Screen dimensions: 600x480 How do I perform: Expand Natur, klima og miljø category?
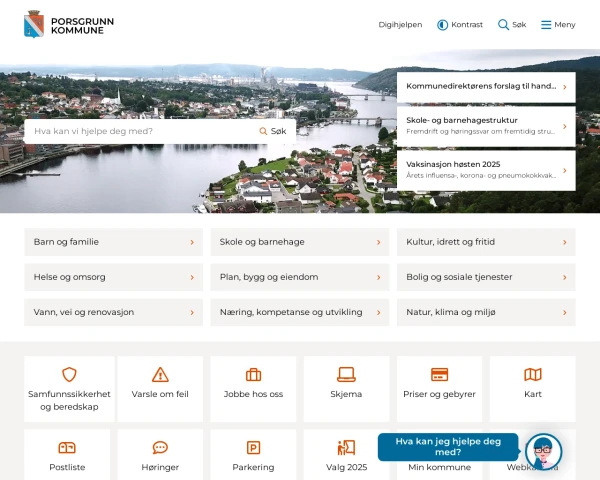[485, 312]
